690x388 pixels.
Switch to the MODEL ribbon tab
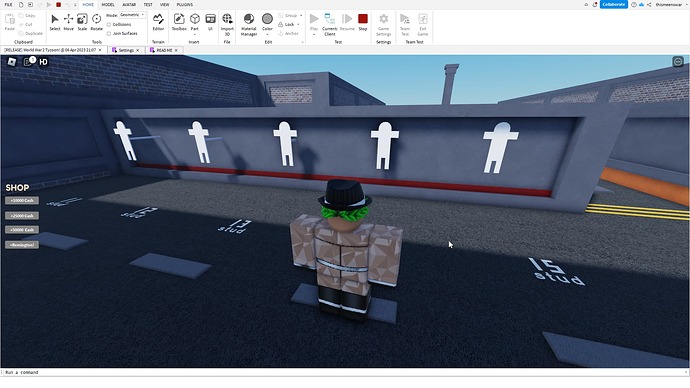[108, 5]
